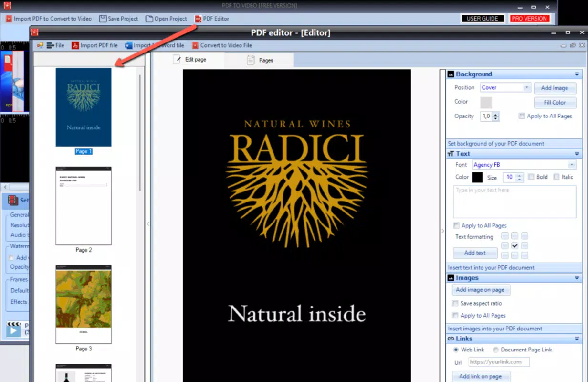Screen dimensions: 588x382
Task: Select the Page 2 thumbnail
Action: [x=84, y=206]
